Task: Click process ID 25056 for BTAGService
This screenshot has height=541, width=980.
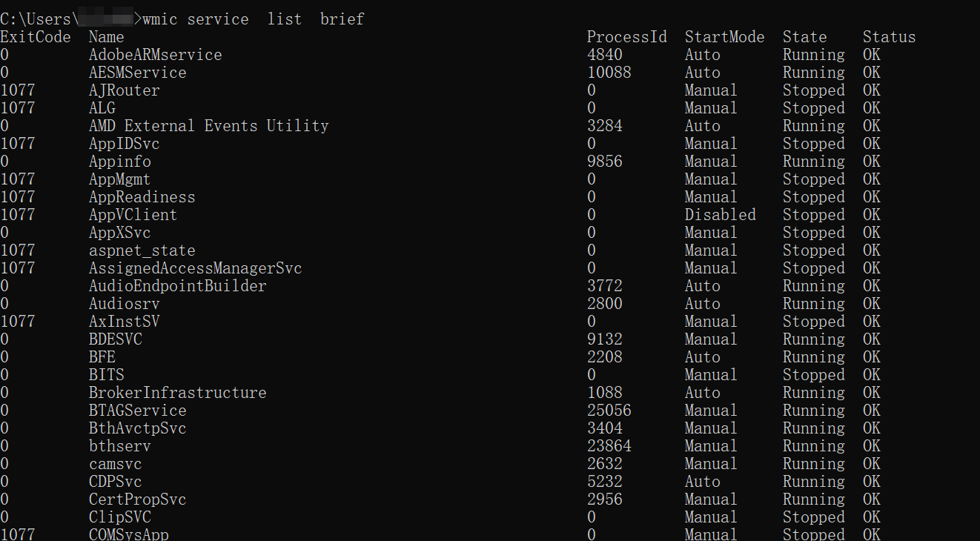Action: coord(609,411)
